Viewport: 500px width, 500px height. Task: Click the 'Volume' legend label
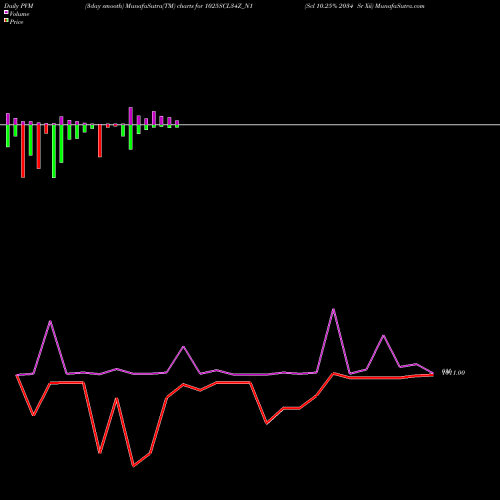[19, 14]
